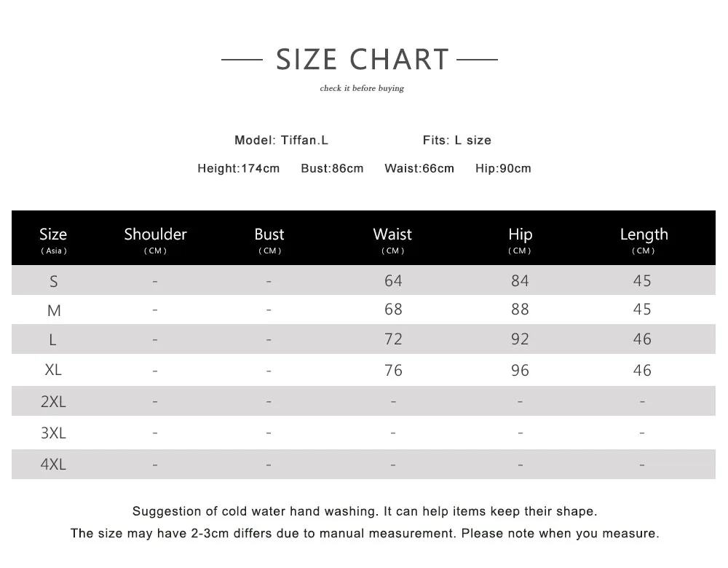This screenshot has width=728, height=568.
Task: Click the Shoulder column header
Action: click(x=155, y=234)
